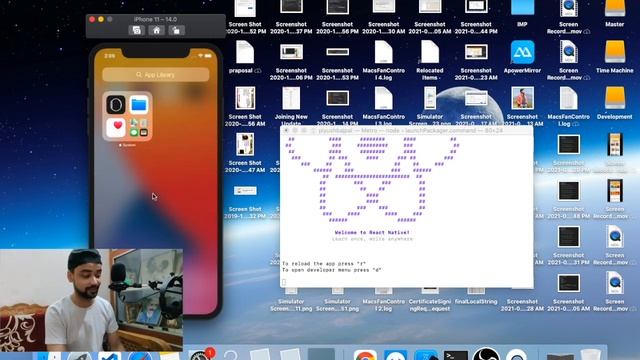Select Screenshot 2020-1...37 PM file
This screenshot has width=640, height=360.
pyautogui.click(x=291, y=8)
